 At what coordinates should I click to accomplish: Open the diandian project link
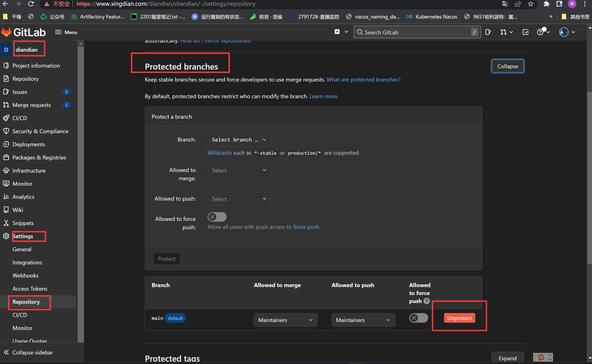[x=26, y=50]
